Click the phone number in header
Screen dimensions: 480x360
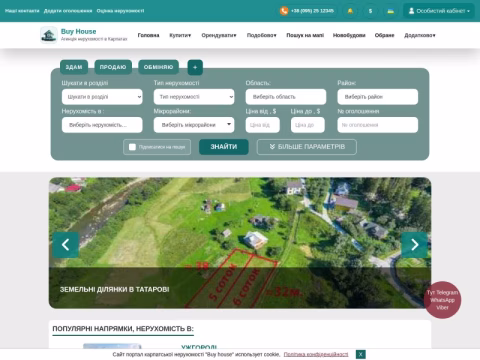tap(312, 11)
